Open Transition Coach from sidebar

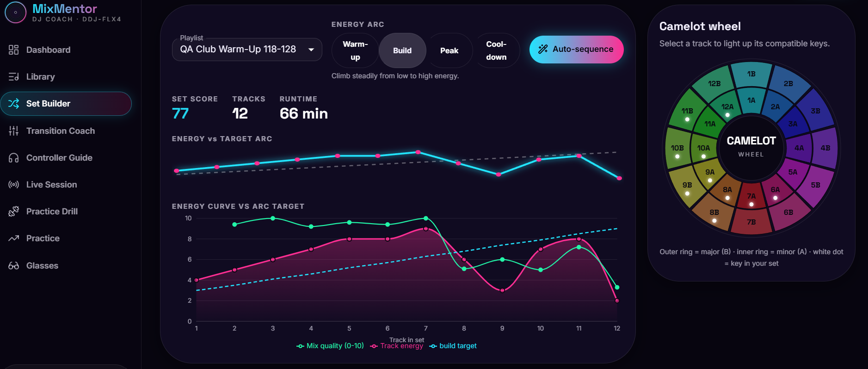pos(66,131)
